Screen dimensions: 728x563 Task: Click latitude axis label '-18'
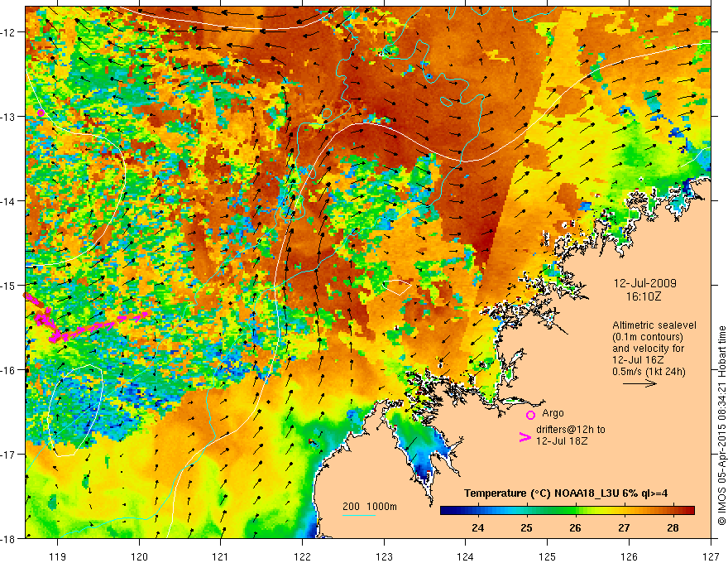coord(8,538)
